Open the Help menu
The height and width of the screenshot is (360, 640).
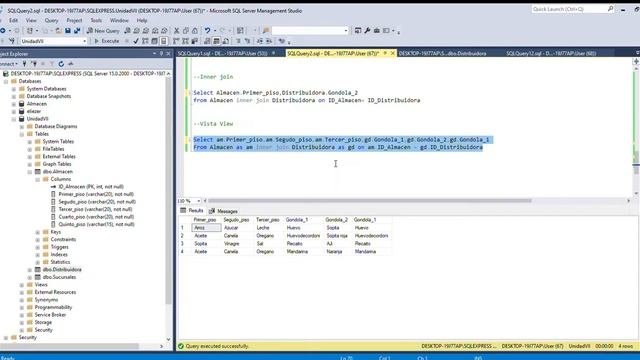pos(142,20)
